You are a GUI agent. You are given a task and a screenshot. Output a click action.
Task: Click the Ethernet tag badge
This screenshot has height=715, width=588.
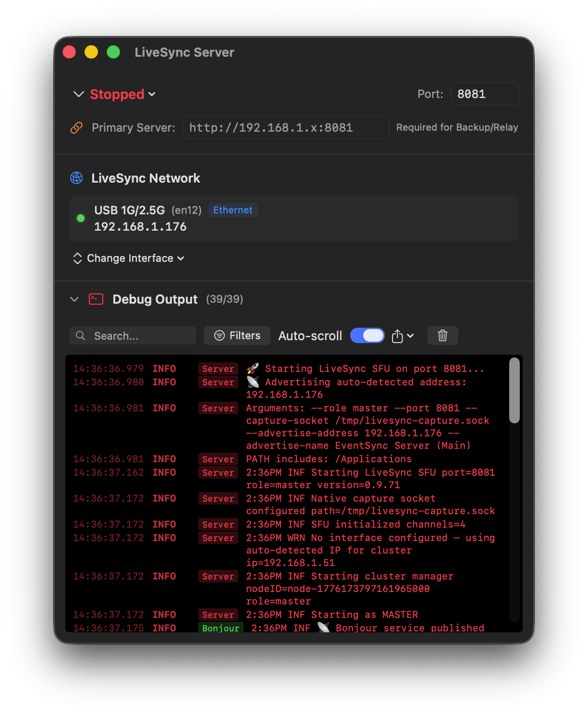click(x=233, y=210)
